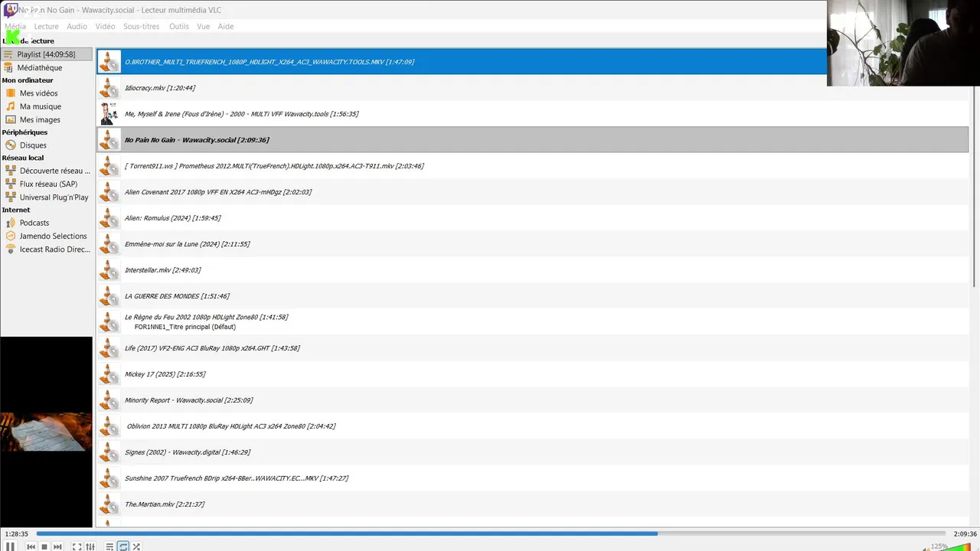Screen dimensions: 980x551
Task: Toggle the playlist view button
Action: tap(109, 546)
